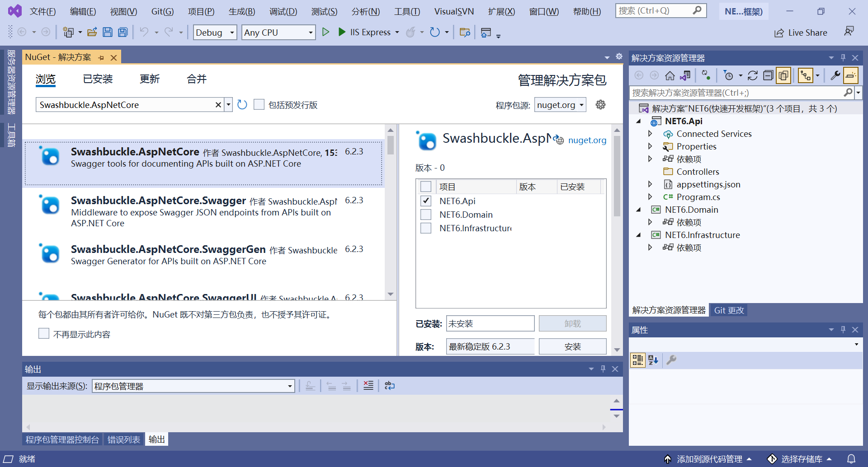
Task: Click Categorized view icon in Properties panel
Action: point(637,360)
